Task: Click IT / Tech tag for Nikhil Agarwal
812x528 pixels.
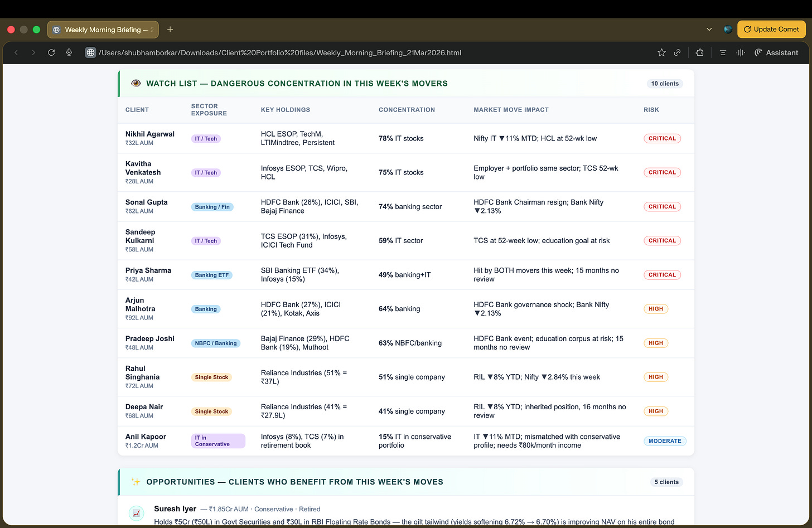Action: point(206,138)
